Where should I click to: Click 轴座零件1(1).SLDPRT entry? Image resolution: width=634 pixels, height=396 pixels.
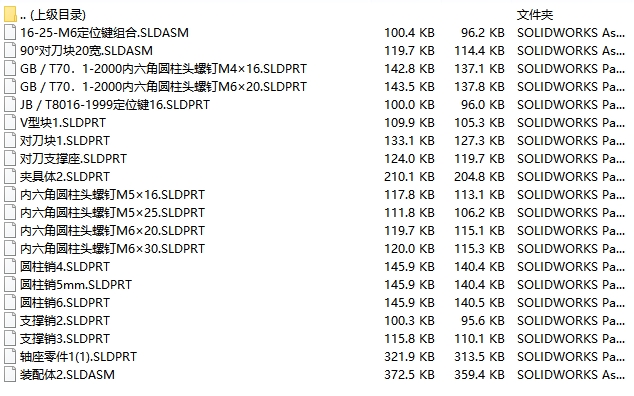click(78, 357)
